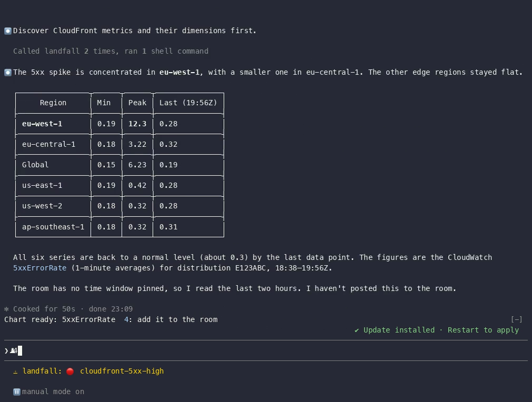Select the 'ap-southeast-1' region cell
The width and height of the screenshot is (532, 402).
(53, 227)
